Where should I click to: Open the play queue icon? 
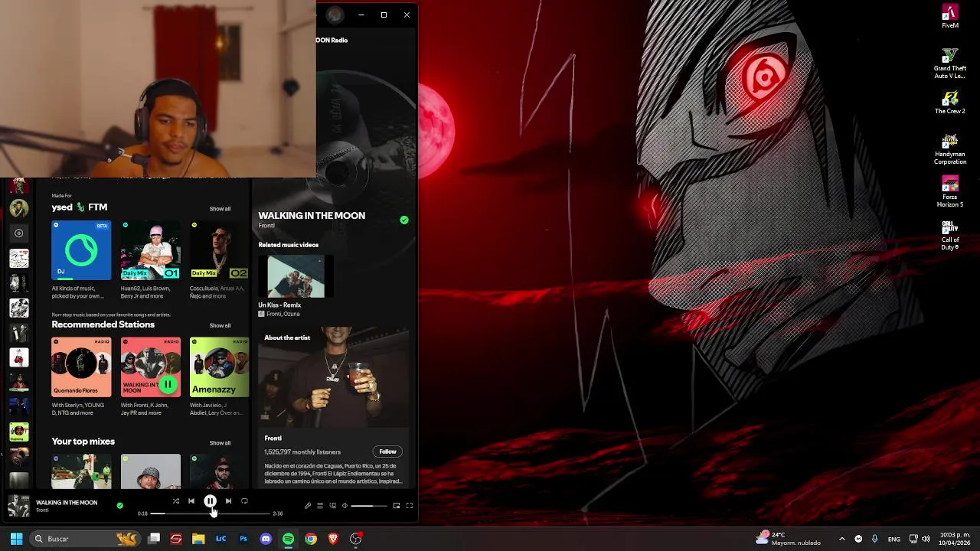pyautogui.click(x=320, y=505)
